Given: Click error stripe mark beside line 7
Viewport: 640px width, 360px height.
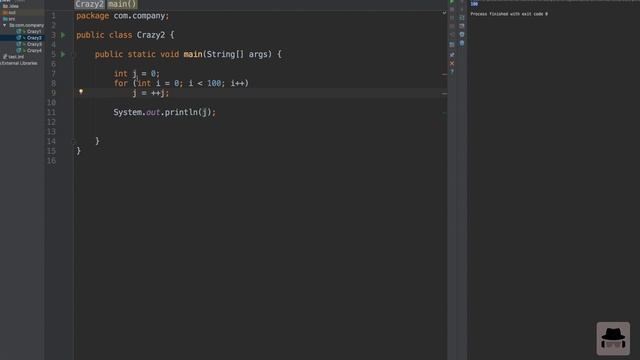Looking at the screenshot, I should tap(444, 74).
